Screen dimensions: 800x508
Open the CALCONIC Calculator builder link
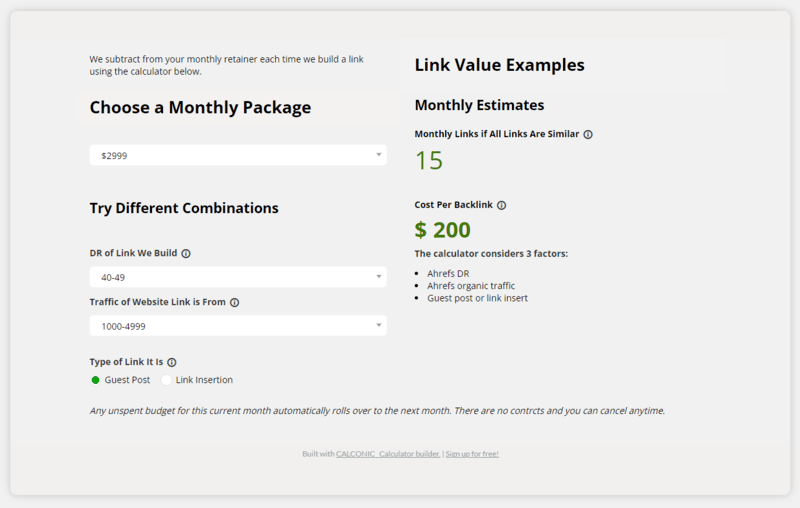coord(388,454)
